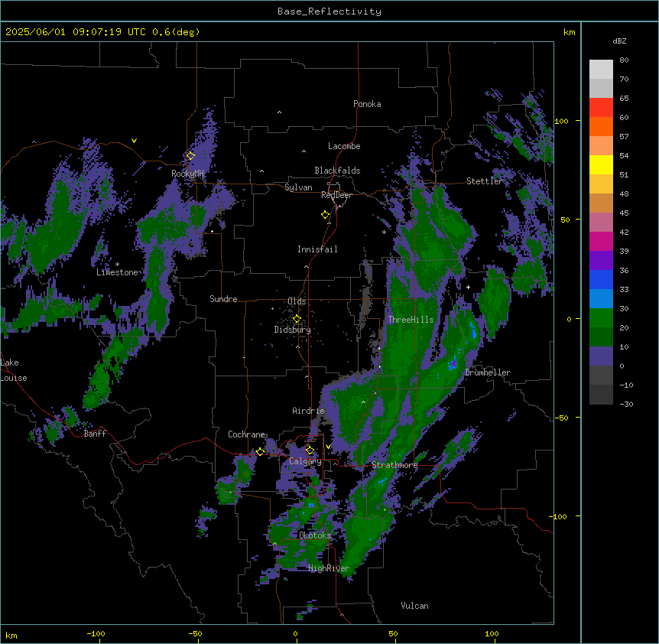Click the dBZ legend heading

[619, 41]
